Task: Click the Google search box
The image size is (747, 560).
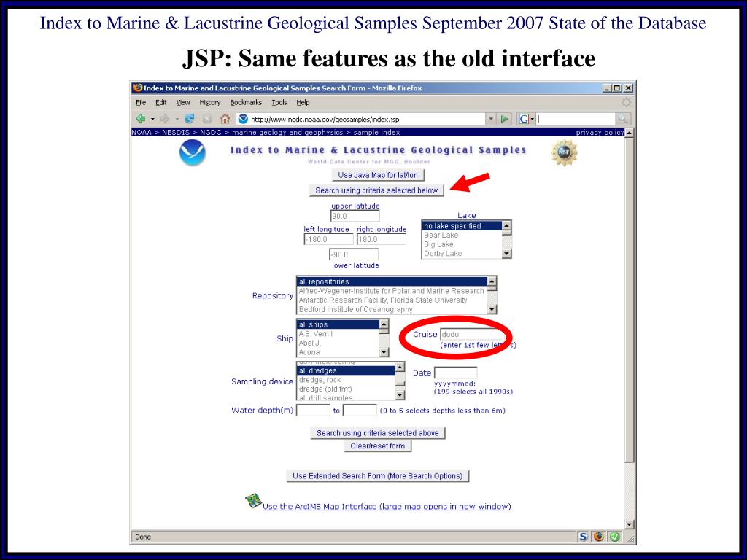Action: 576,119
